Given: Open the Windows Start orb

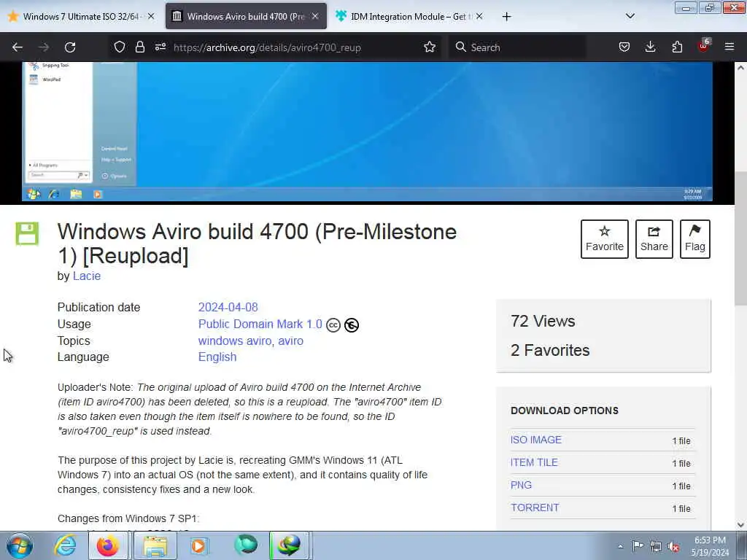Looking at the screenshot, I should tap(20, 545).
